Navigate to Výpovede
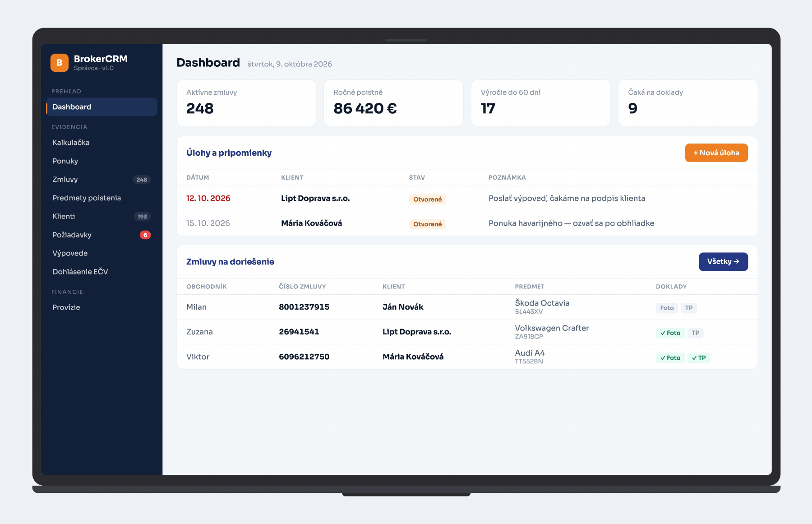Screen dimensions: 812x524 [x=101, y=253]
